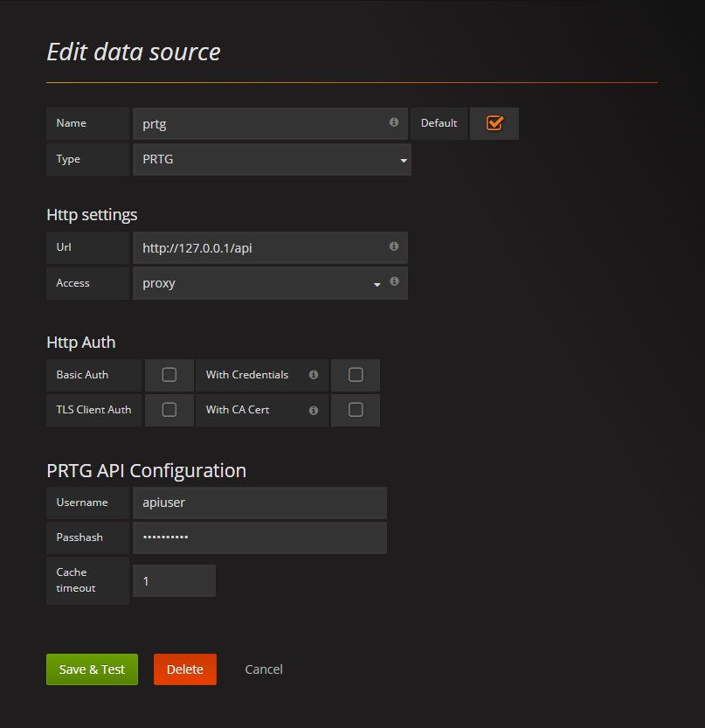Click the Access label
This screenshot has height=728, width=705.
[x=73, y=283]
